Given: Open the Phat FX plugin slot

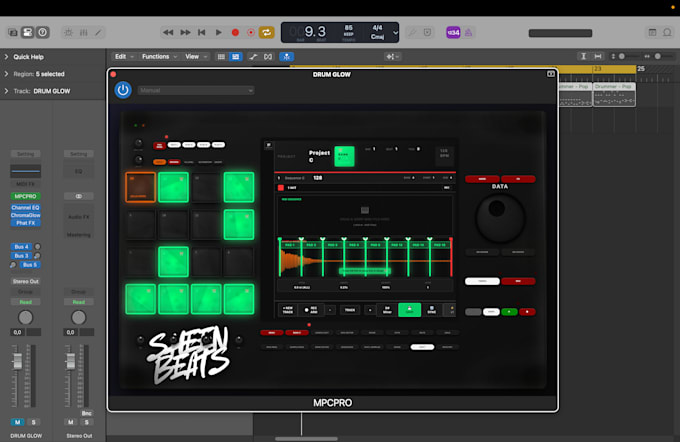Looking at the screenshot, I should point(26,223).
